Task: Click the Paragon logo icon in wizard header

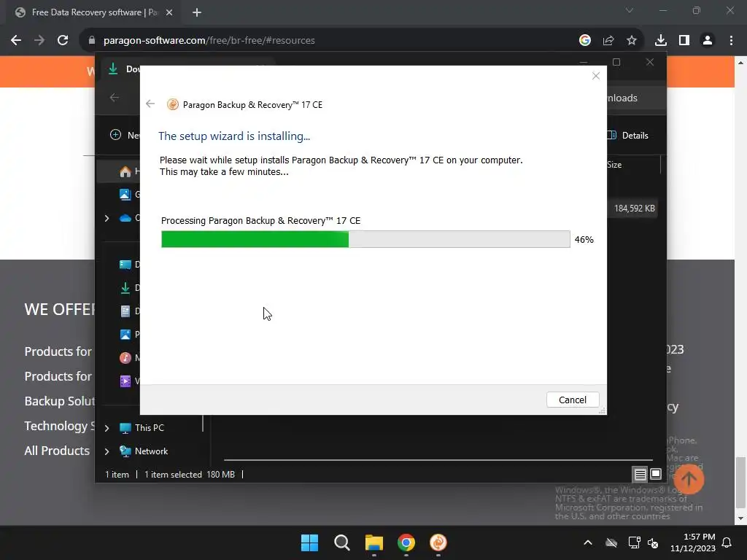Action: pos(172,104)
